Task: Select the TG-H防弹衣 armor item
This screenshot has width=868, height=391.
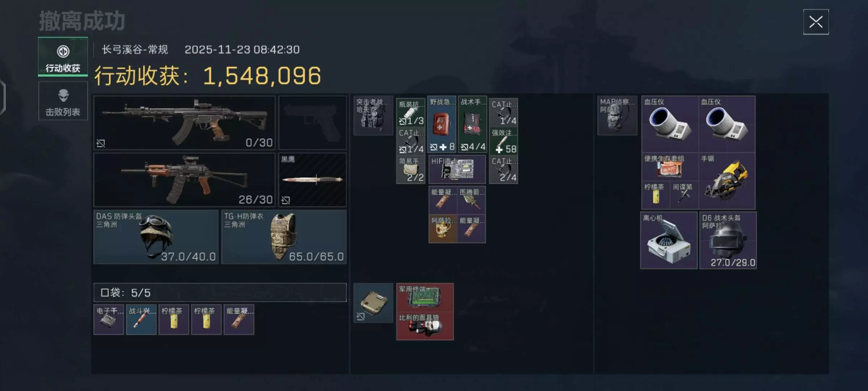Action: click(x=284, y=237)
